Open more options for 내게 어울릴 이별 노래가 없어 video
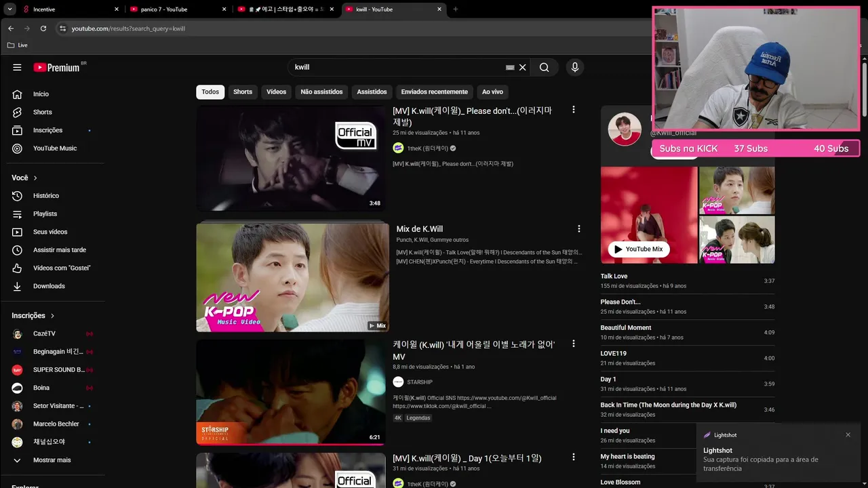The image size is (868, 488). point(573,344)
